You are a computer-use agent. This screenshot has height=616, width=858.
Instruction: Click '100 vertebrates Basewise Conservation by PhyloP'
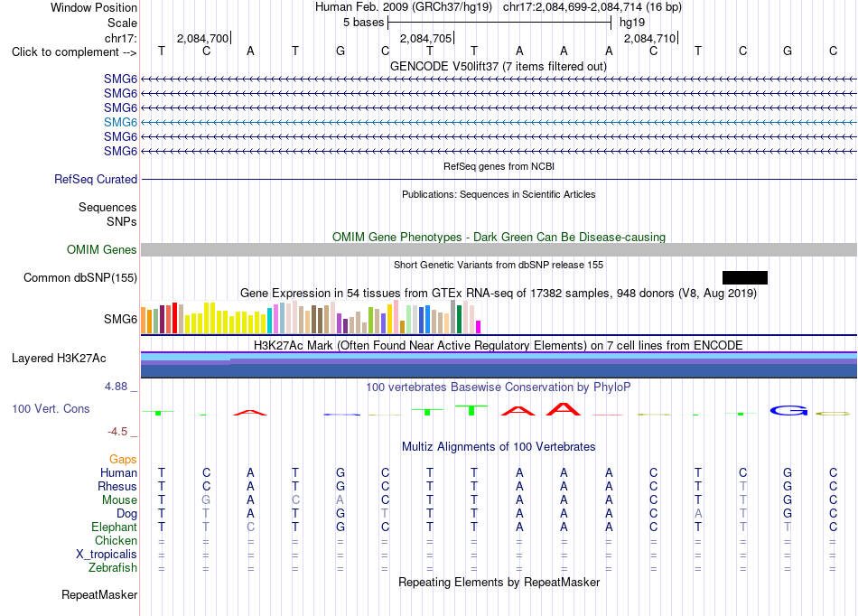tap(499, 387)
